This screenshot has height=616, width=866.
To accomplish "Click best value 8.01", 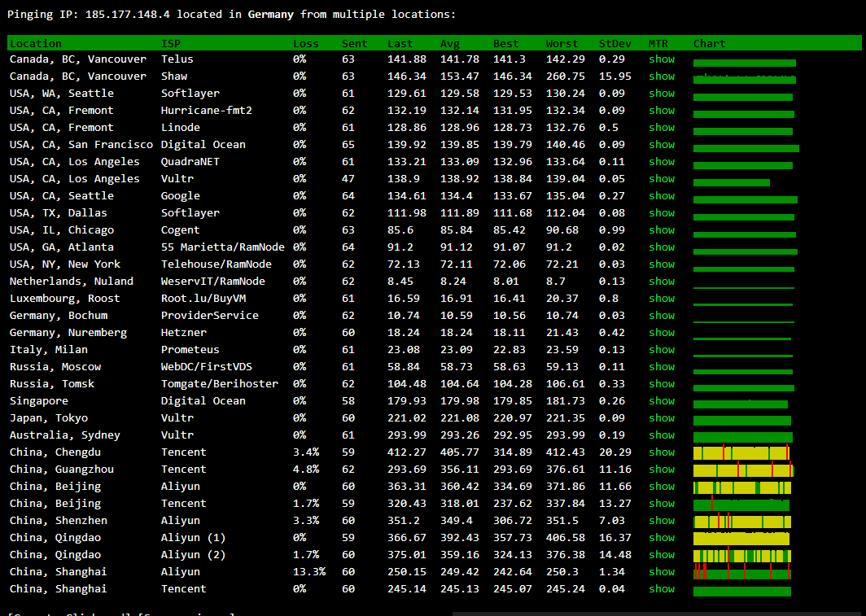I will pyautogui.click(x=506, y=282).
